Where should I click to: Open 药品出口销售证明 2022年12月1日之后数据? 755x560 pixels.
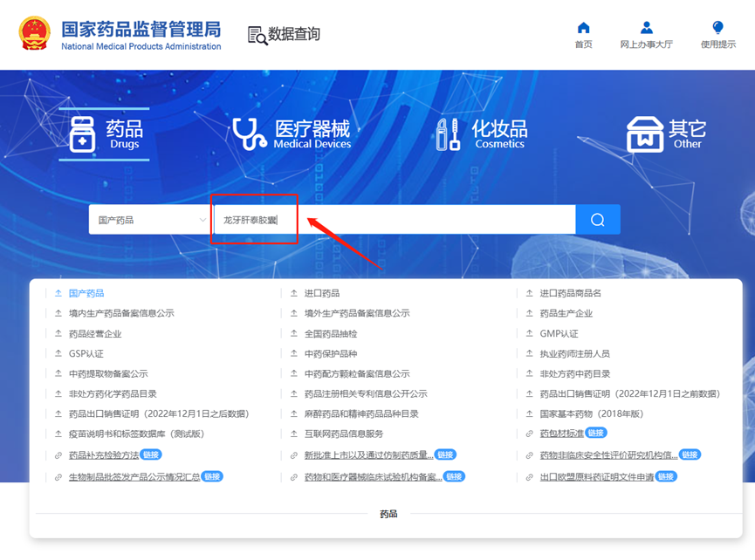click(x=158, y=414)
